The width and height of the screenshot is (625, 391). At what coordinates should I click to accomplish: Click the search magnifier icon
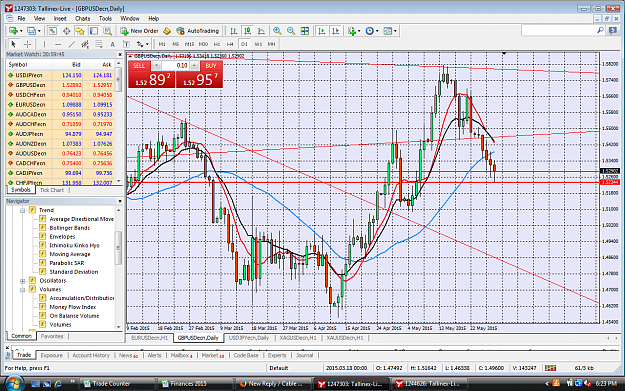click(600, 30)
